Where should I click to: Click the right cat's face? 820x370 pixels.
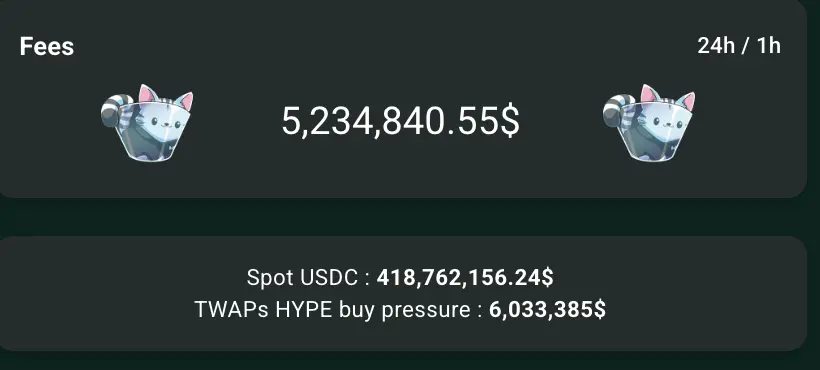coord(664,124)
